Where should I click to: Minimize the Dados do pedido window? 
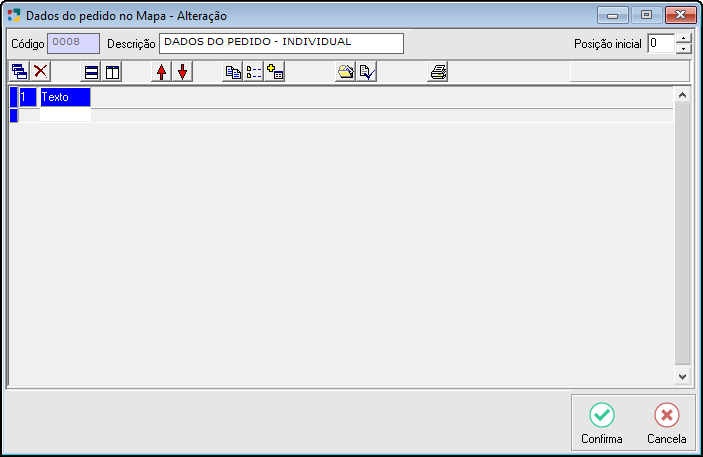(x=613, y=15)
